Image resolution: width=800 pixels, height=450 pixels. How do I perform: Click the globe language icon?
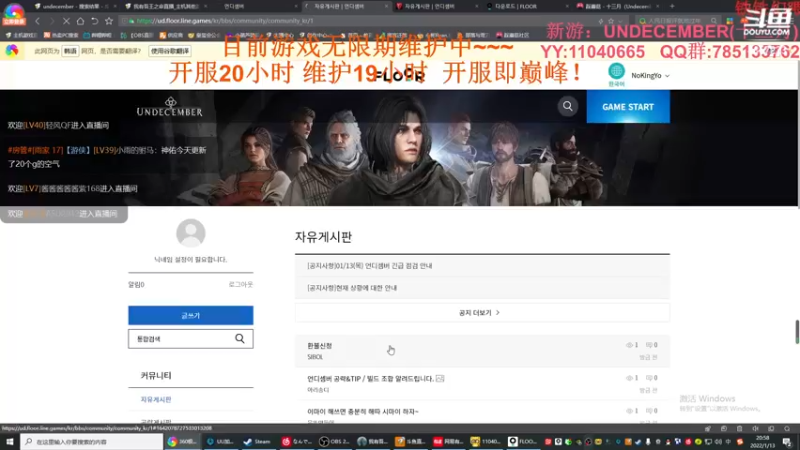click(616, 71)
